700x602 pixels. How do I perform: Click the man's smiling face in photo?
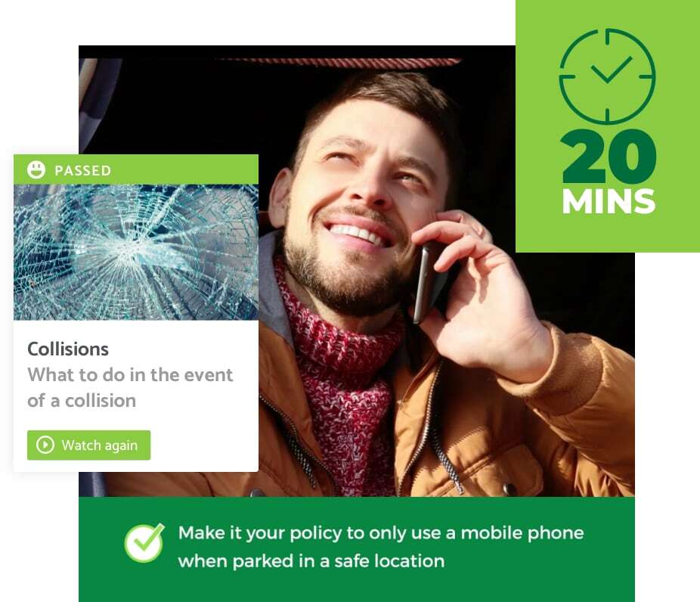(x=357, y=197)
